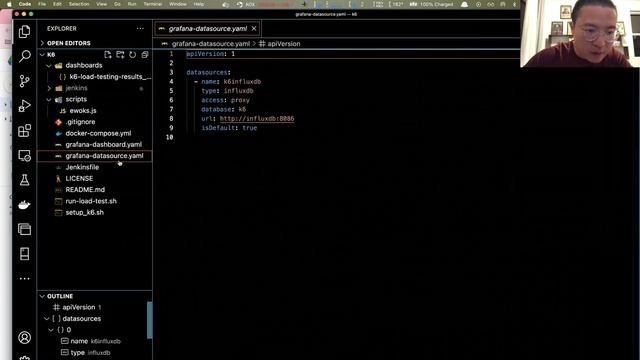Open the Remote Explorer view
The image size is (640, 360).
pyautogui.click(x=24, y=156)
